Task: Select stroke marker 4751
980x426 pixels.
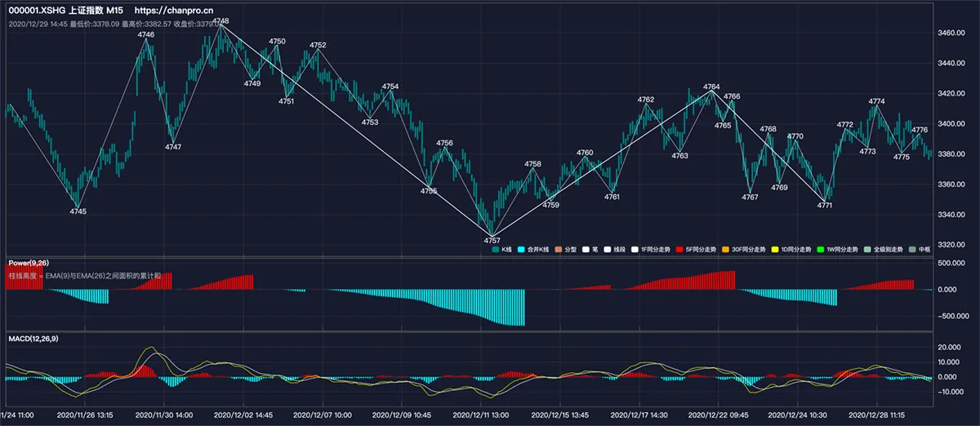Action: pos(287,101)
